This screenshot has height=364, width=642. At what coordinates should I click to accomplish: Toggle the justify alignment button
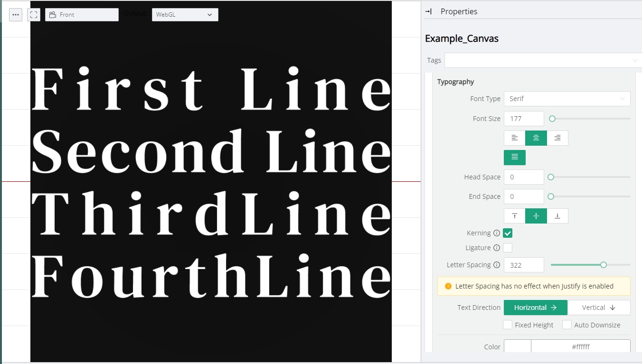[515, 158]
